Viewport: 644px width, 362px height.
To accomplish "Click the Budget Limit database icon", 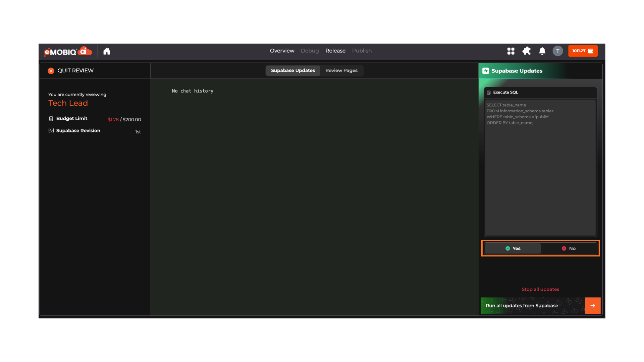I will coord(51,118).
